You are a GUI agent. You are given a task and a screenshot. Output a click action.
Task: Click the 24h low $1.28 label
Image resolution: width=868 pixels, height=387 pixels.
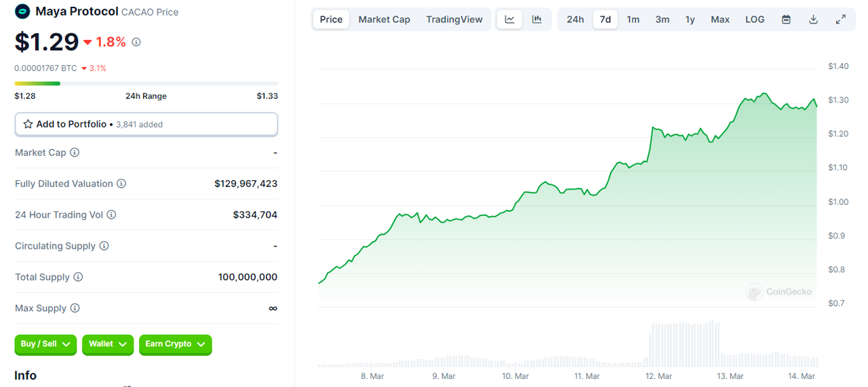(x=25, y=96)
